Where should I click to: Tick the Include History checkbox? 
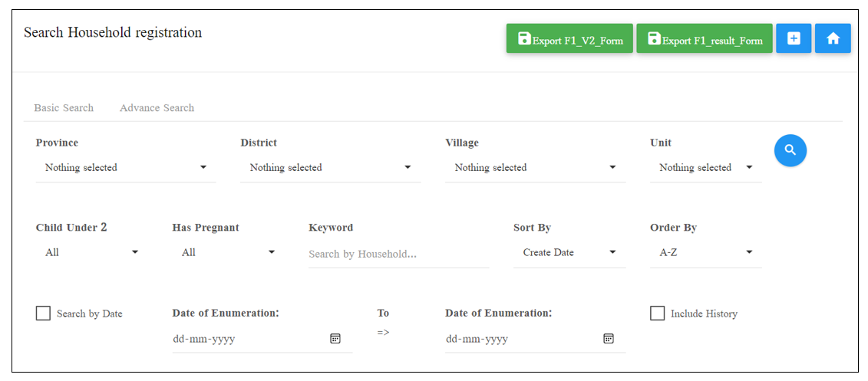(x=657, y=314)
